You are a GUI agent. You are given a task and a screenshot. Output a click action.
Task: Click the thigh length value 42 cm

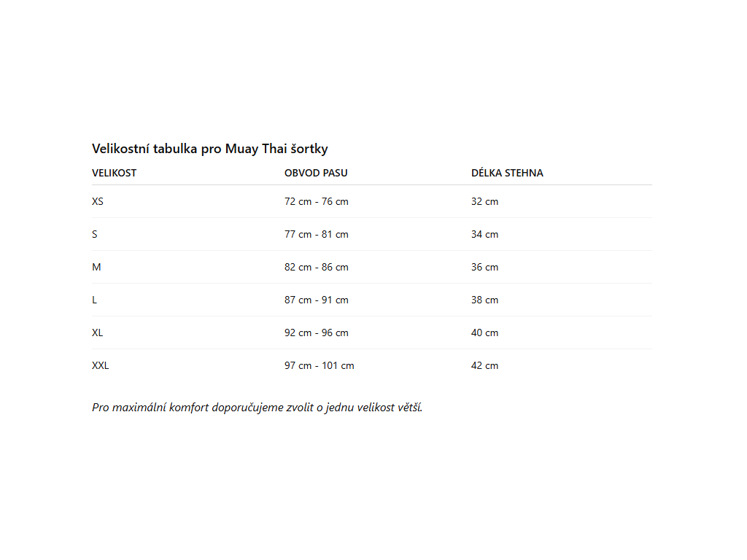pyautogui.click(x=485, y=365)
